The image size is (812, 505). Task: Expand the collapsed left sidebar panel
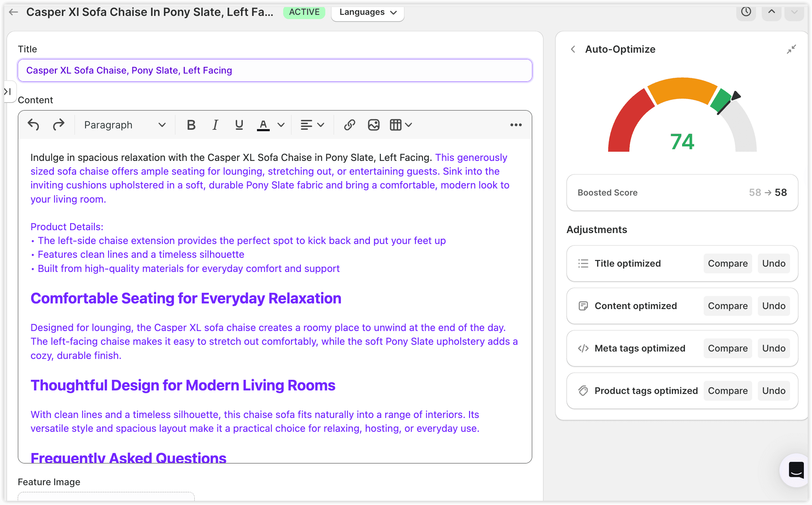[x=8, y=92]
